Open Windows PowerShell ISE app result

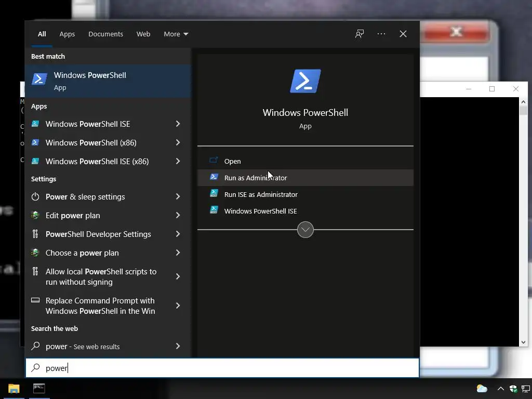click(x=108, y=124)
